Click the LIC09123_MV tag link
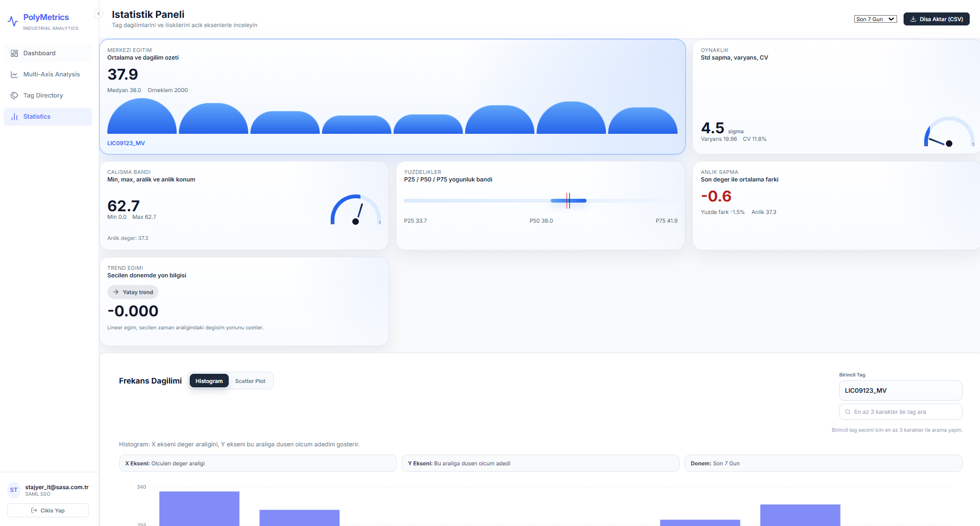The width and height of the screenshot is (980, 526). click(126, 143)
